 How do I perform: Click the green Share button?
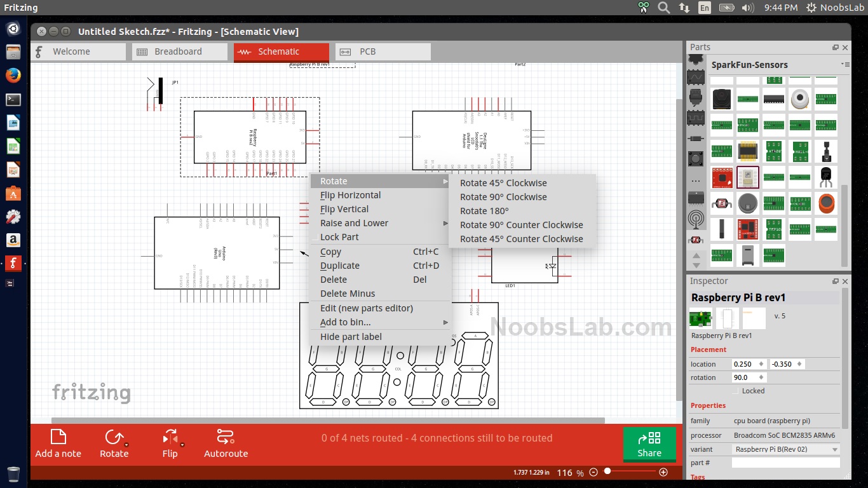[x=649, y=445]
